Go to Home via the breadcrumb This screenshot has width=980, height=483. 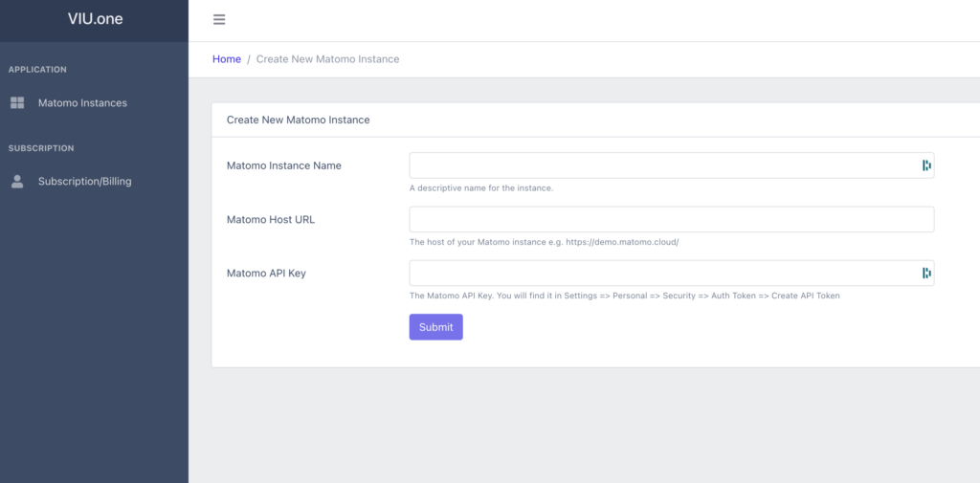pos(227,59)
